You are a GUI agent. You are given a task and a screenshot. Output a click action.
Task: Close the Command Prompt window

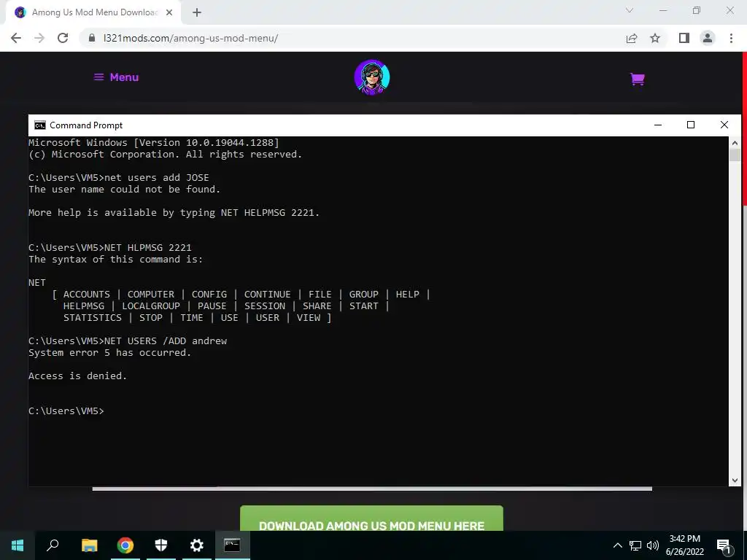(724, 125)
